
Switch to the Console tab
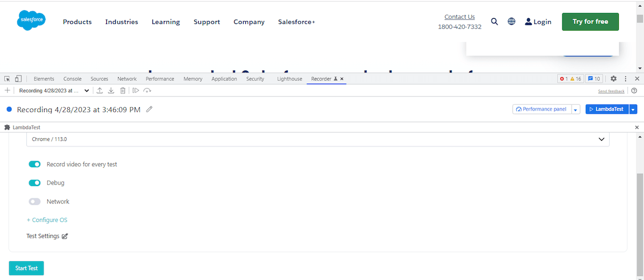pyautogui.click(x=72, y=79)
